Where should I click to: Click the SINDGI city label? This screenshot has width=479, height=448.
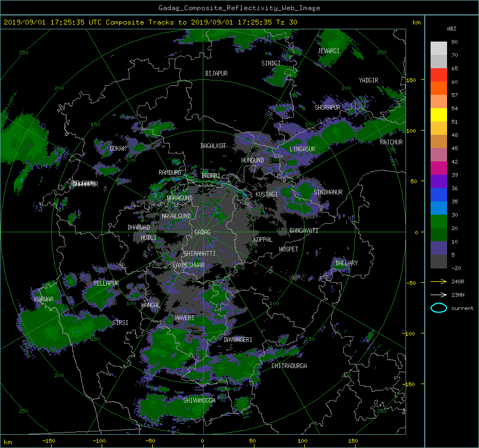point(271,63)
